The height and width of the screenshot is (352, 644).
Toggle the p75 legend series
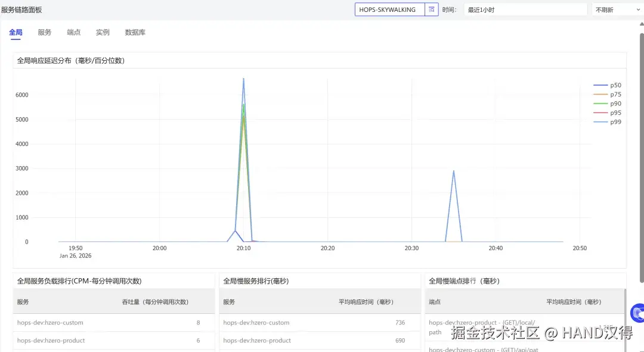tap(608, 94)
